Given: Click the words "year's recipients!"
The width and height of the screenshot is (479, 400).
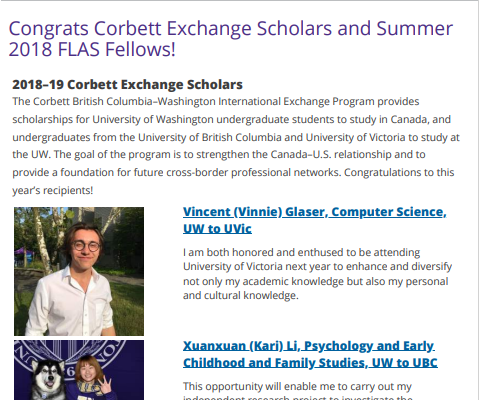Looking at the screenshot, I should click(x=53, y=191).
